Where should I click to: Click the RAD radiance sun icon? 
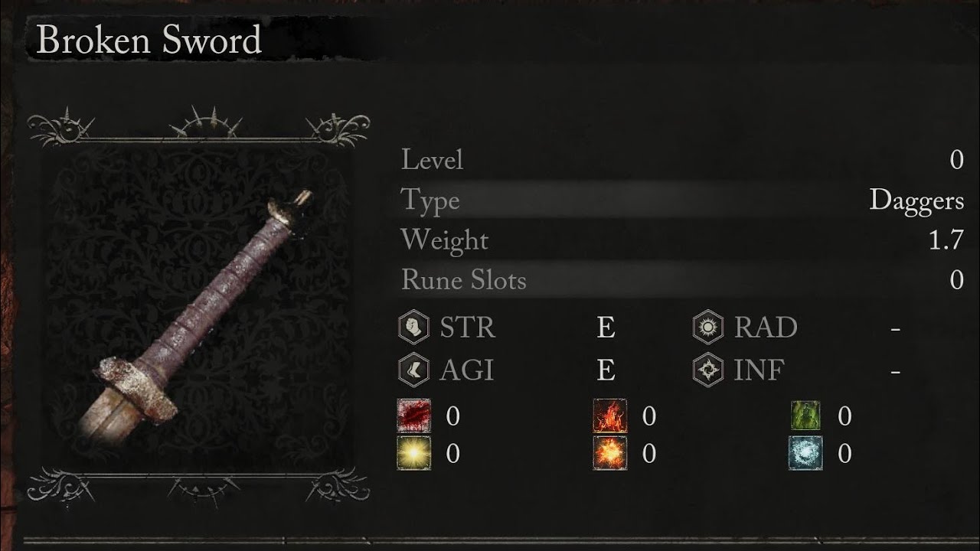[708, 328]
